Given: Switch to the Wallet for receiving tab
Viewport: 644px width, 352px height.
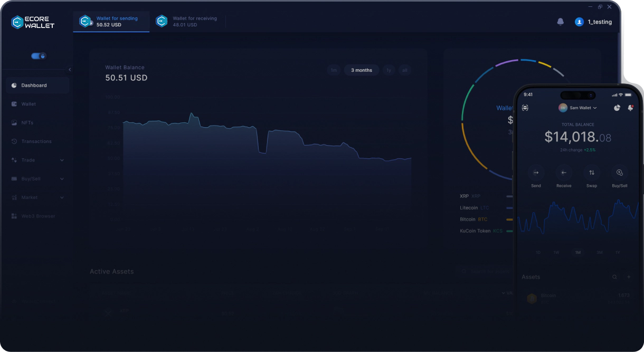Looking at the screenshot, I should tap(188, 21).
